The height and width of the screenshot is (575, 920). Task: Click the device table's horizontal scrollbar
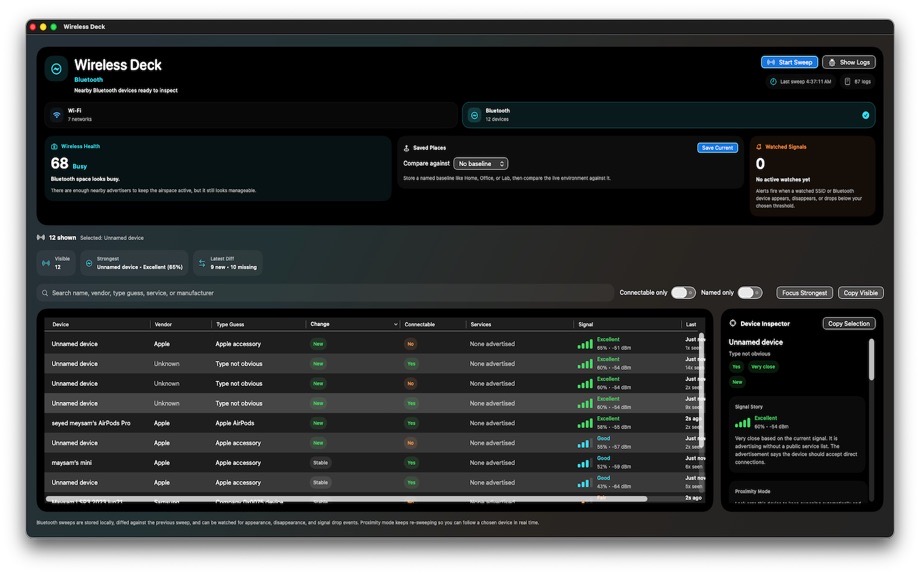(x=346, y=499)
